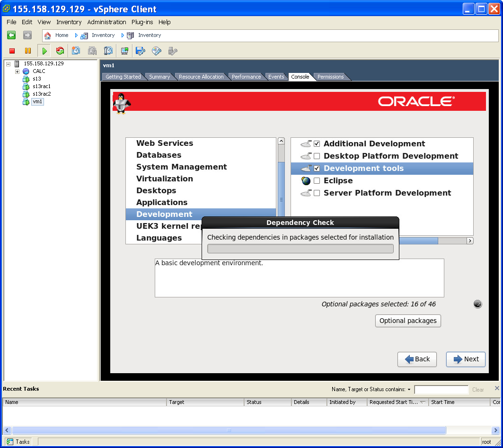
Task: Click the Tasks button in status bar
Action: point(18,441)
